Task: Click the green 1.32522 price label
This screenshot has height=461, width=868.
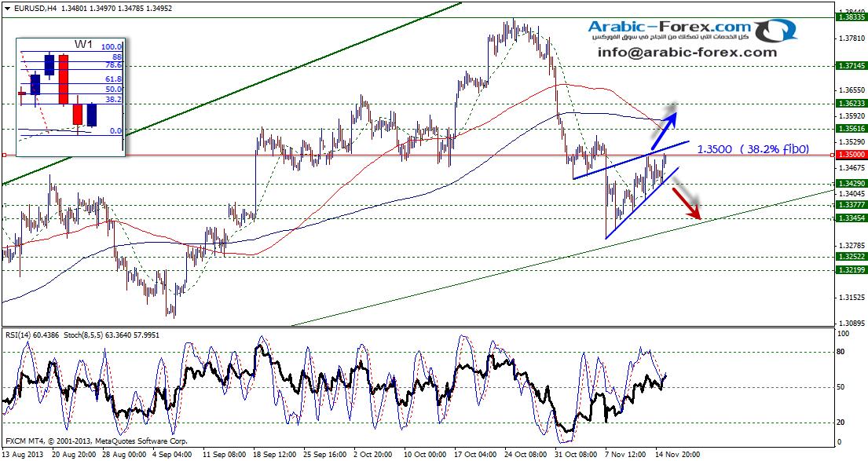Action: pos(852,257)
